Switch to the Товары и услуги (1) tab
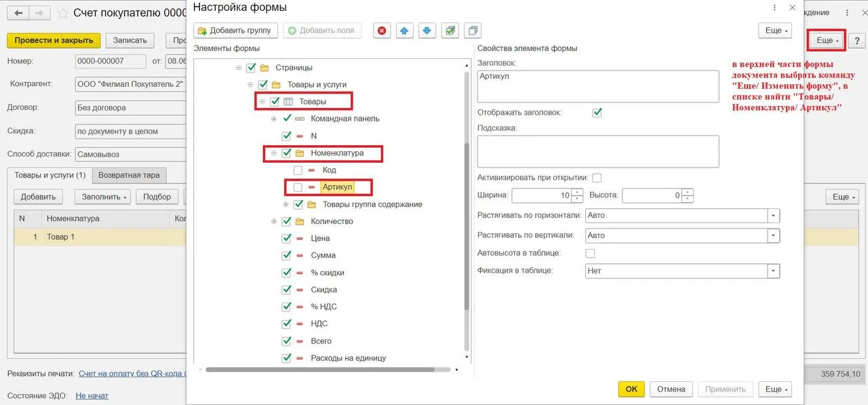This screenshot has height=405, width=868. 50,175
